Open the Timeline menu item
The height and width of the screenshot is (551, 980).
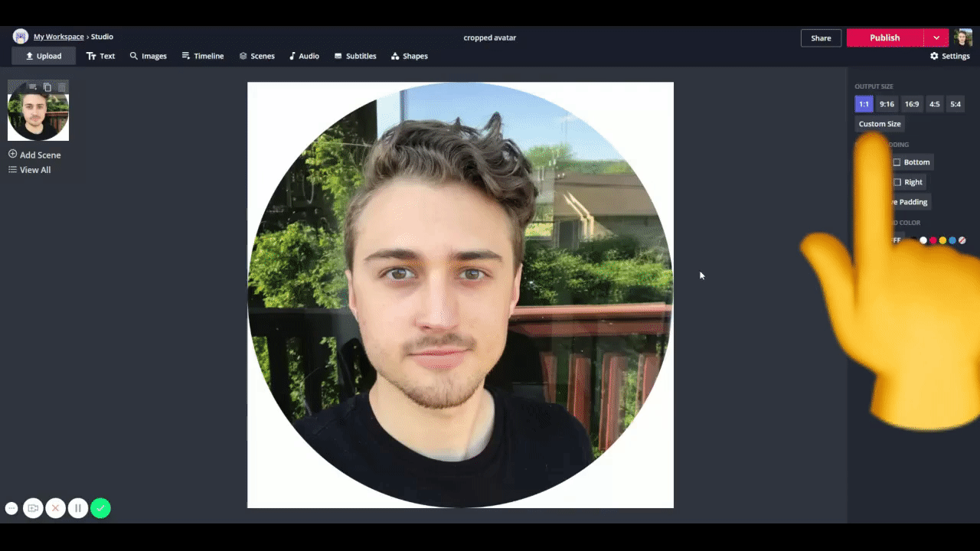(203, 56)
